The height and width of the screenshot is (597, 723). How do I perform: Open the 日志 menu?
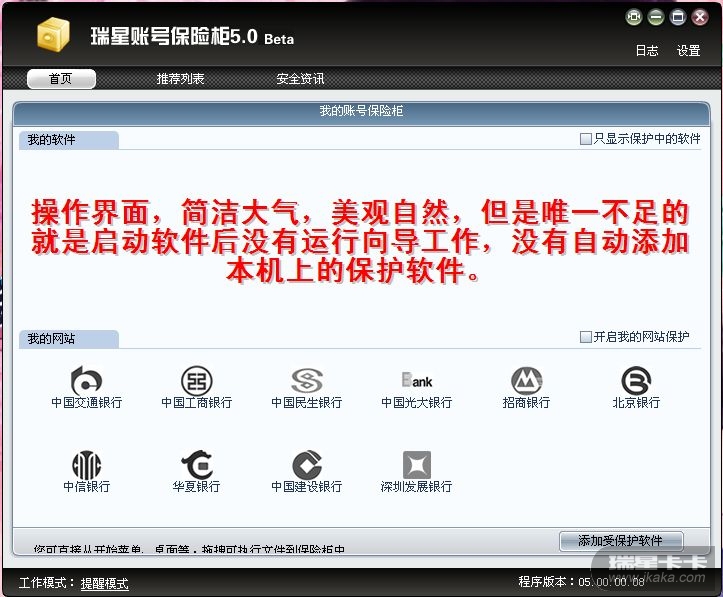[x=647, y=51]
